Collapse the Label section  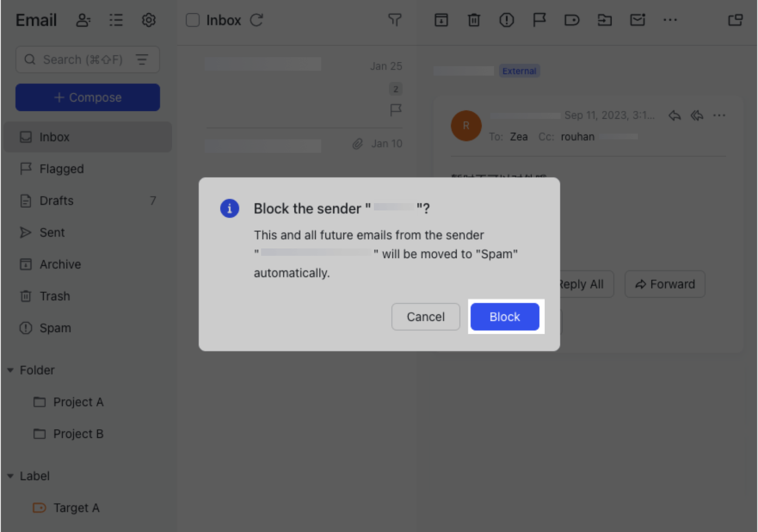[11, 476]
